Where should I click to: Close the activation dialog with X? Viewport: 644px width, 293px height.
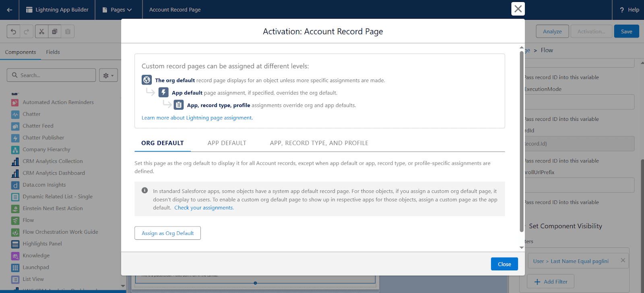518,8
